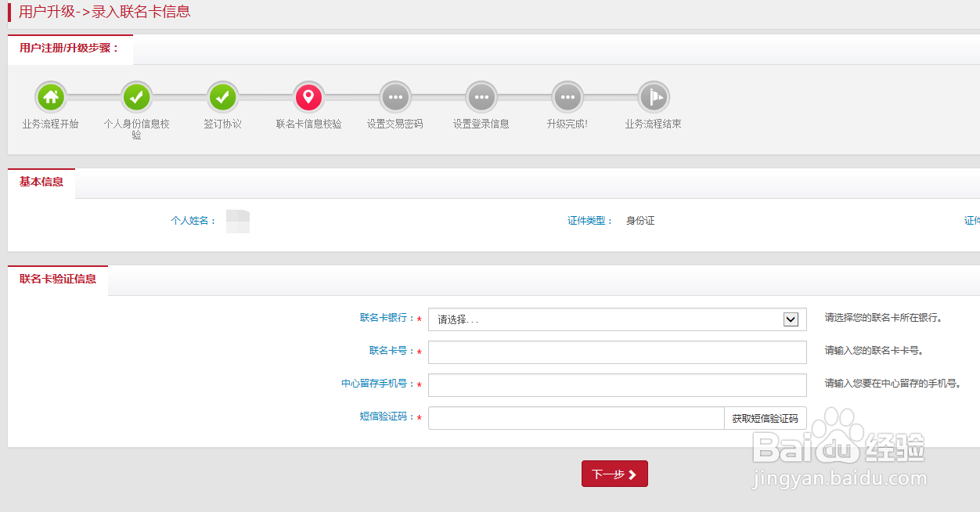The image size is (980, 512).
Task: Switch to the 基本信息 tab
Action: point(41,182)
